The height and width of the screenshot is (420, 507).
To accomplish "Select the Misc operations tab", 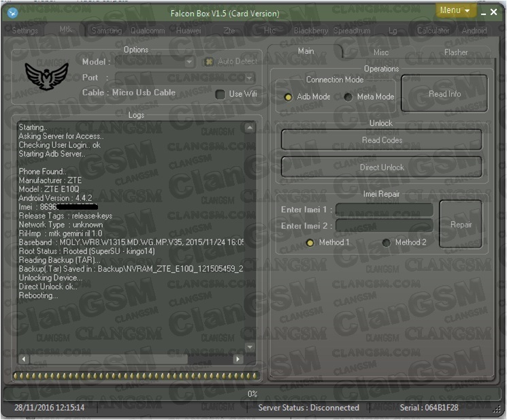I will 381,52.
